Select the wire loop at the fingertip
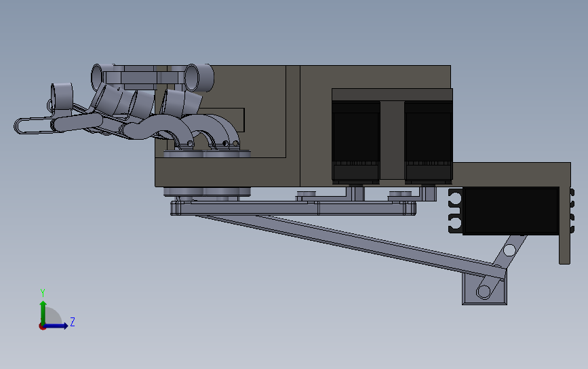The image size is (588, 369). (x=35, y=125)
